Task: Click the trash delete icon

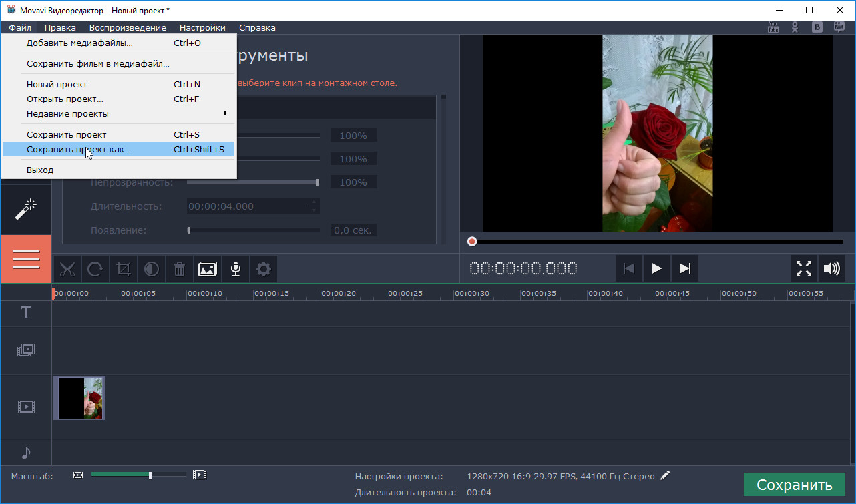Action: (180, 269)
